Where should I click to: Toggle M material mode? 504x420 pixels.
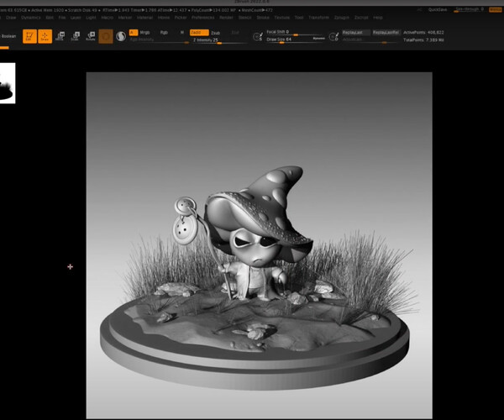pyautogui.click(x=182, y=33)
